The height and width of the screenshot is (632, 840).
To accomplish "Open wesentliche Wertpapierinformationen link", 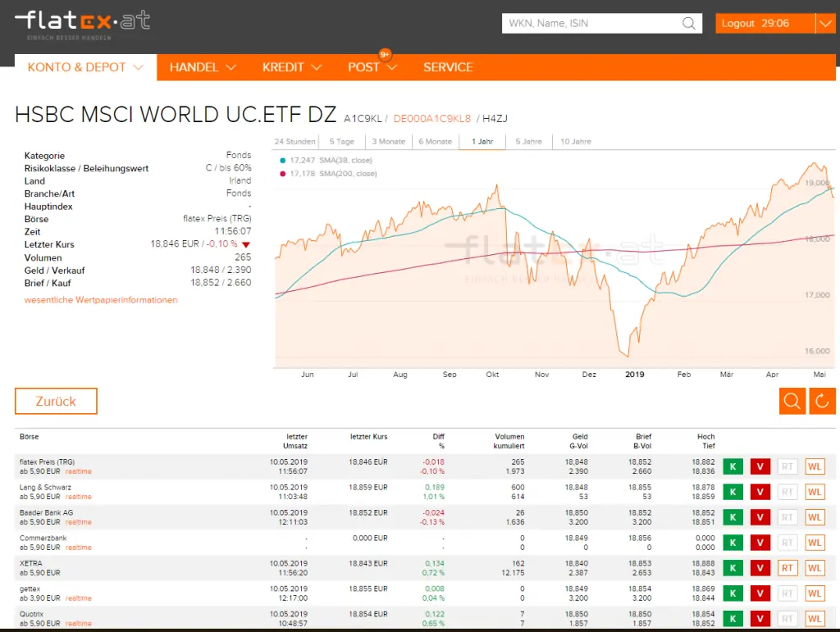I will 101,300.
